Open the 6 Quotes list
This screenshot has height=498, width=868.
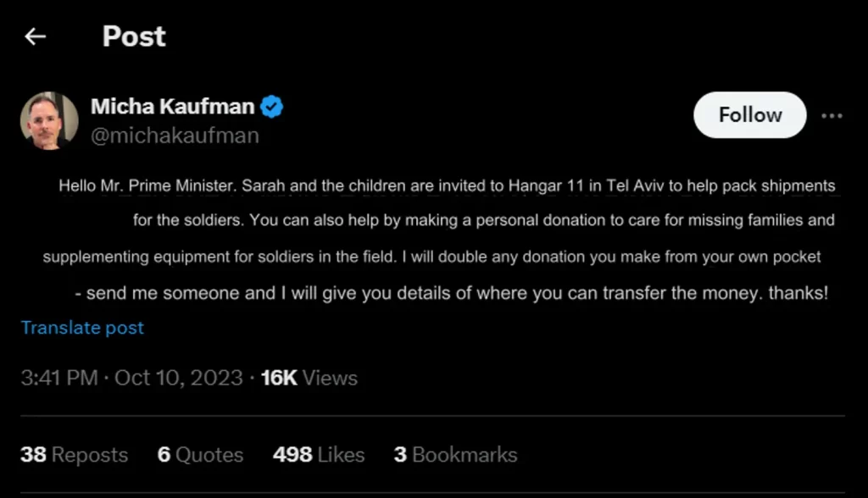[200, 455]
